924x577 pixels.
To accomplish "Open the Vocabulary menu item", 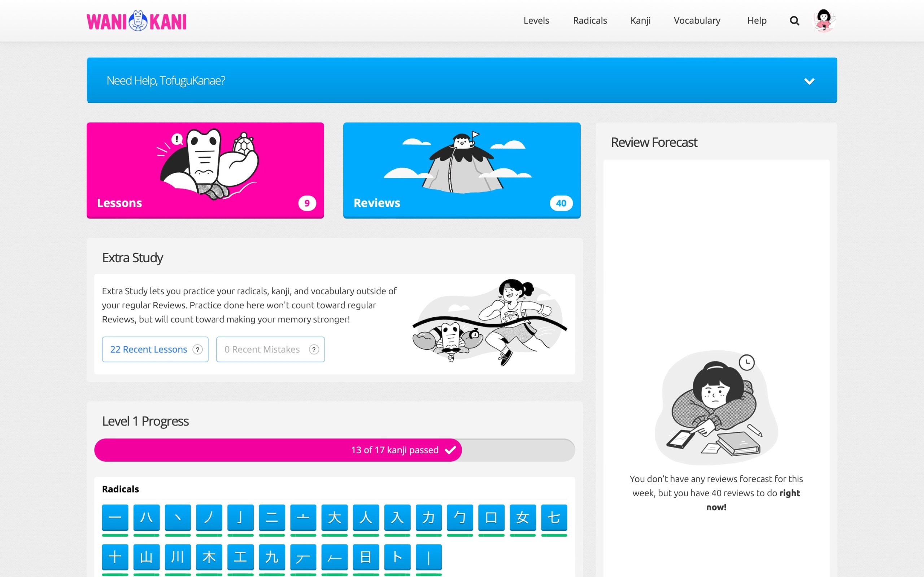I will [x=697, y=21].
